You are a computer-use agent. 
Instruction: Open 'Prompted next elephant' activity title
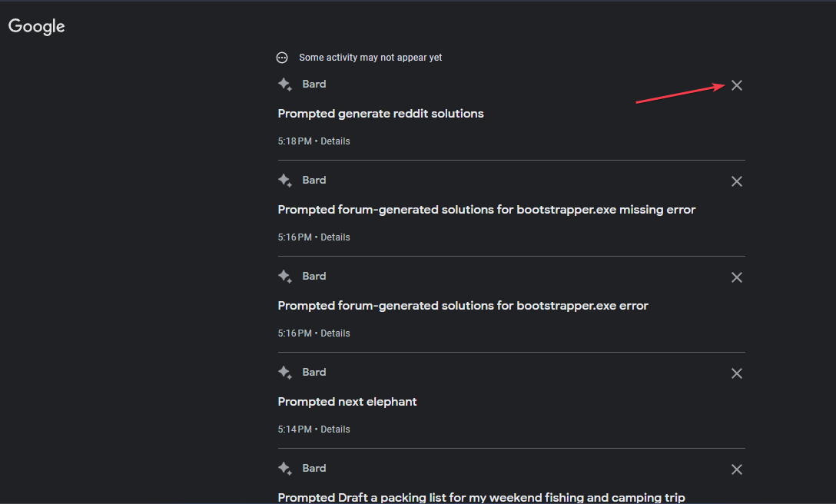[x=347, y=402]
